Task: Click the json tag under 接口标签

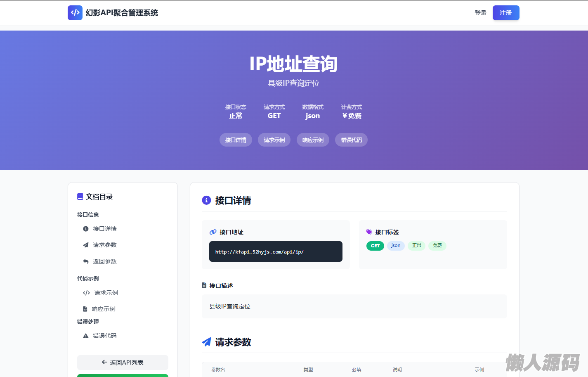Action: 396,246
